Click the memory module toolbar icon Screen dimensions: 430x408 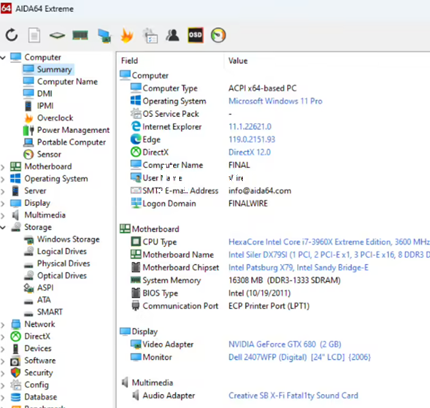(80, 35)
